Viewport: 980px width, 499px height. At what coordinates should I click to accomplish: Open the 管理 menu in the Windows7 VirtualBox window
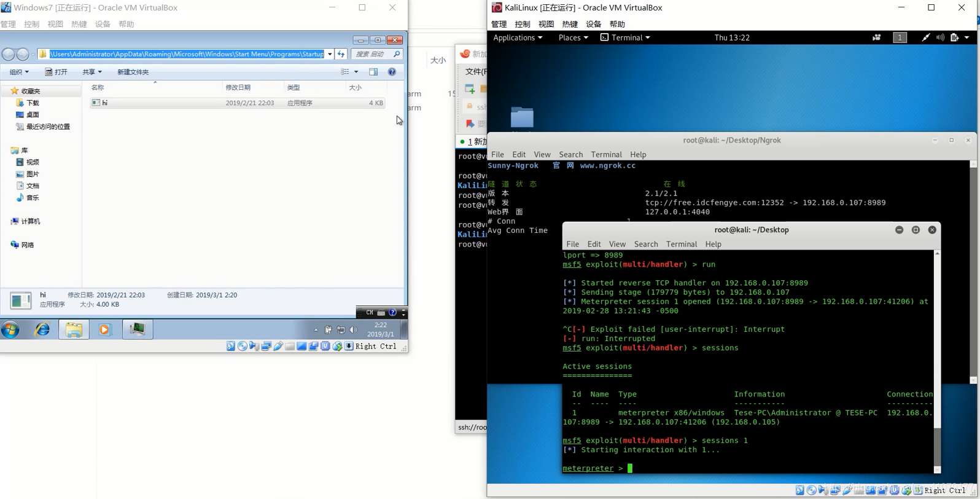[x=8, y=24]
